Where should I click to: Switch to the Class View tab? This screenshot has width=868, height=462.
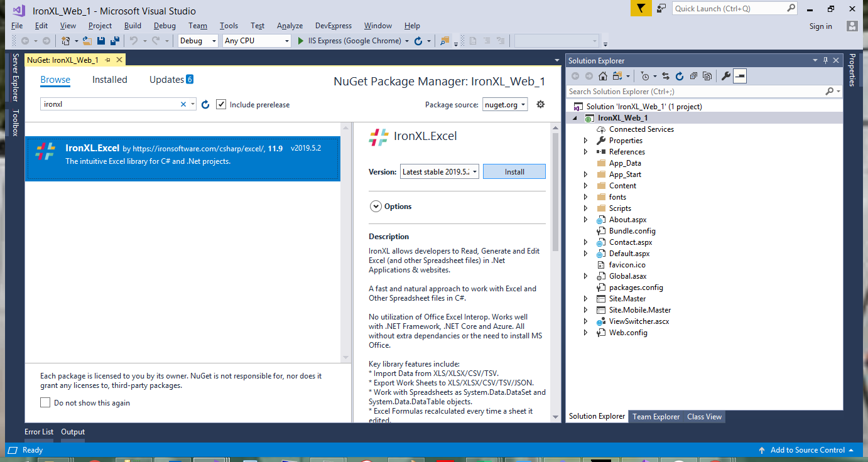704,417
